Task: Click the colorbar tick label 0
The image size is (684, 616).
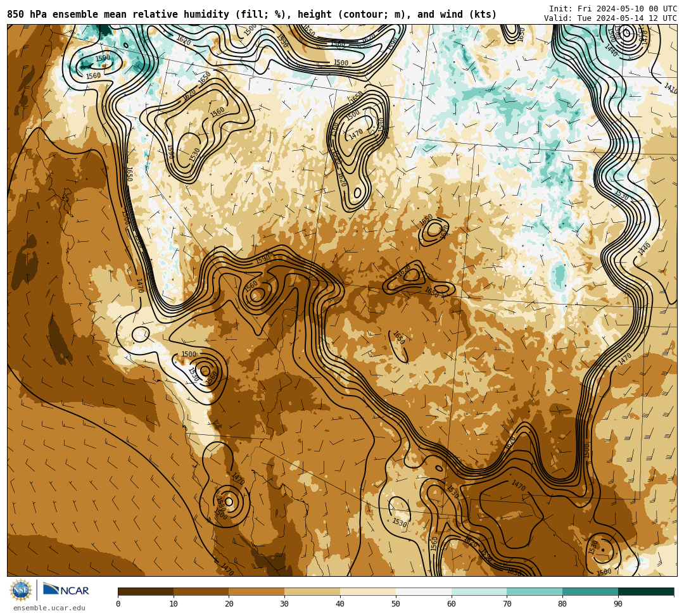Action: pos(118,604)
